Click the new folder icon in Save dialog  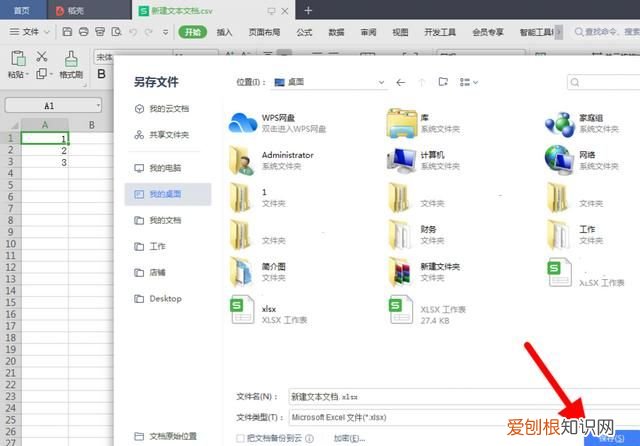pyautogui.click(x=443, y=82)
